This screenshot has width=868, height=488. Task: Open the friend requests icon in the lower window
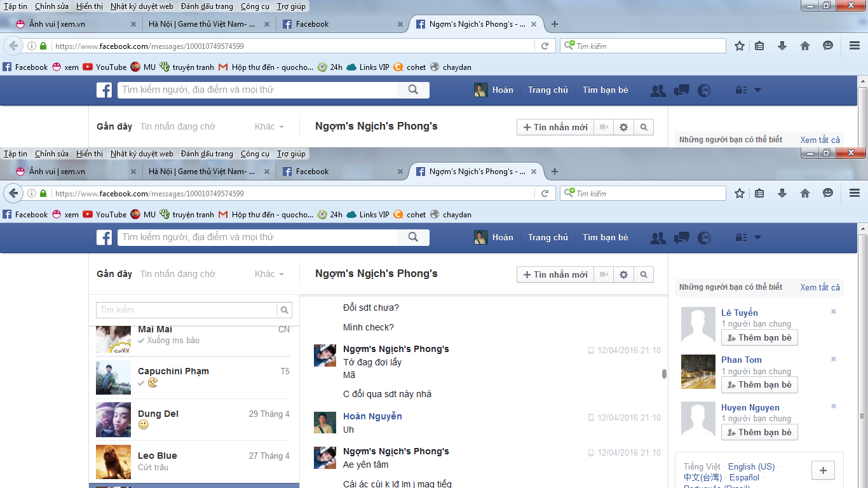(x=658, y=238)
